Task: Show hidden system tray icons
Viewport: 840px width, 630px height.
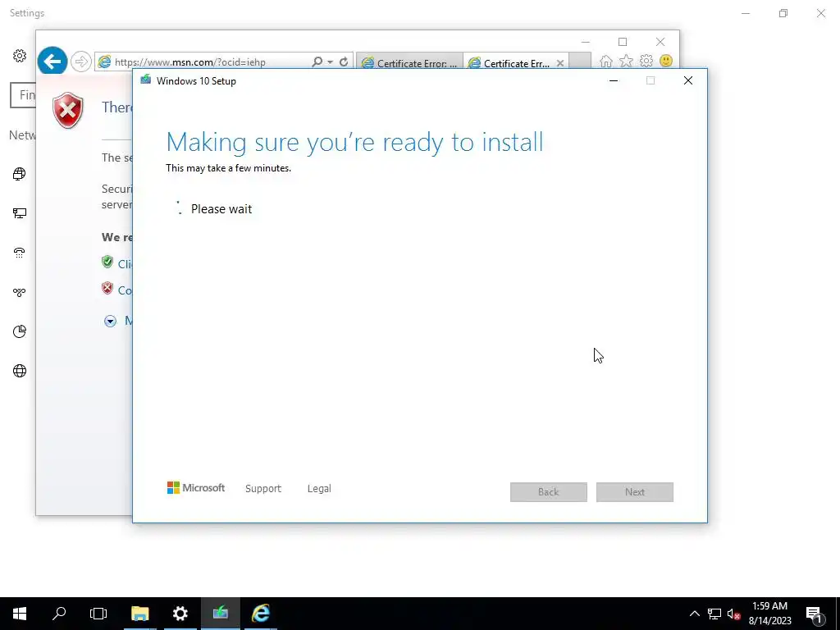Action: [694, 614]
